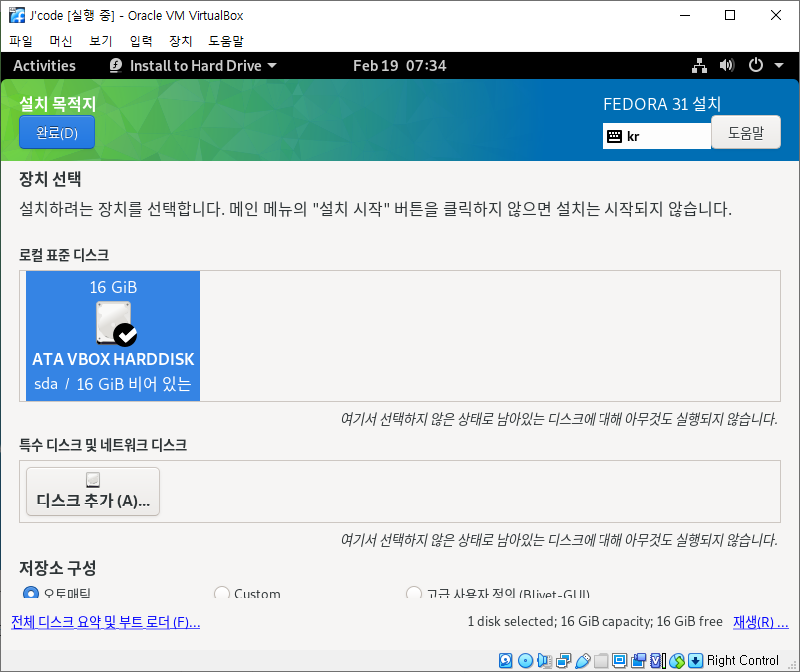Open the Feb 19 07:34 clock
The image size is (800, 672).
pyautogui.click(x=399, y=65)
